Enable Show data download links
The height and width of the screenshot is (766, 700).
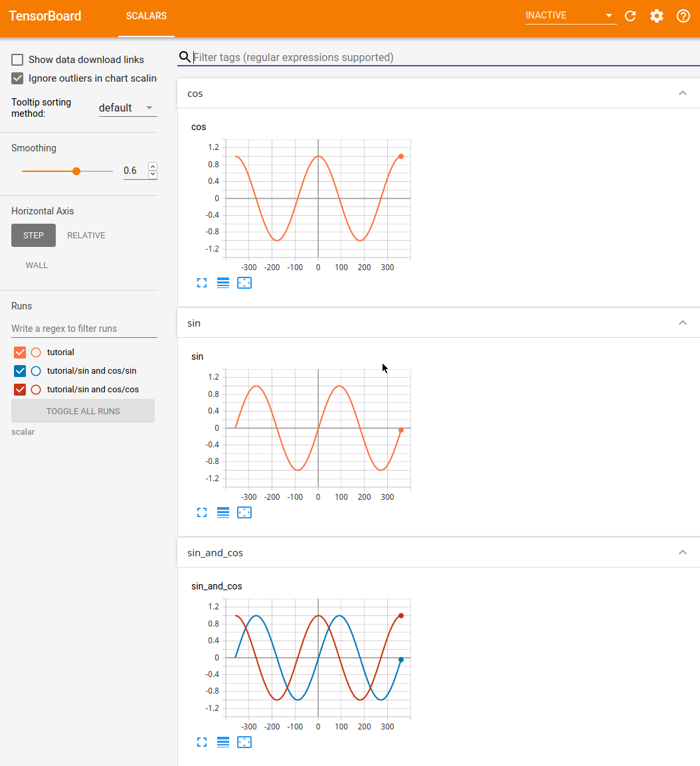click(17, 60)
